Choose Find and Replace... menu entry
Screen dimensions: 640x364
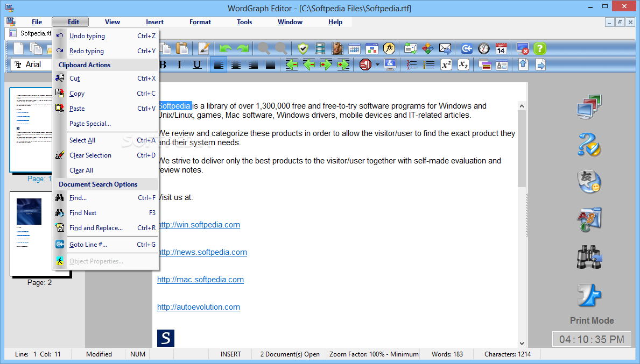[106, 228]
